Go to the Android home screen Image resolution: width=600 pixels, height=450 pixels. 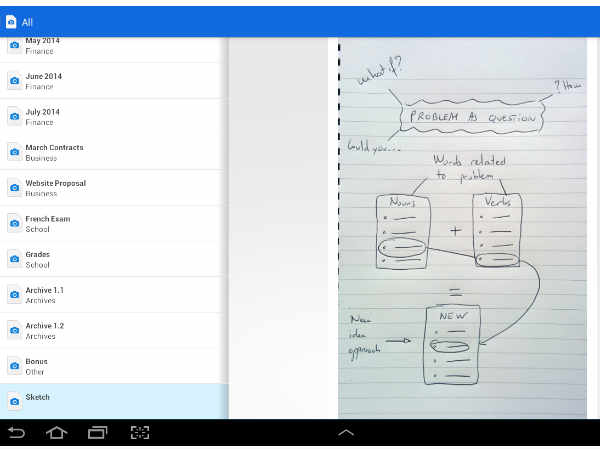[x=57, y=433]
